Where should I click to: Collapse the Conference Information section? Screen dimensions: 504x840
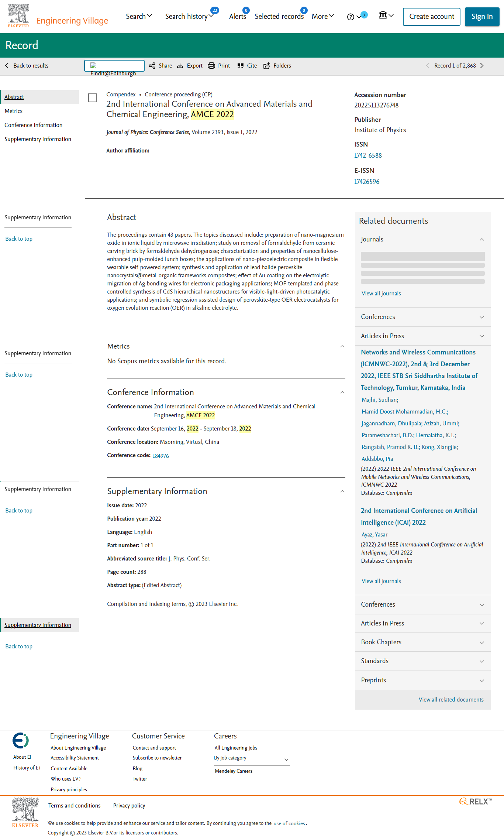point(342,392)
